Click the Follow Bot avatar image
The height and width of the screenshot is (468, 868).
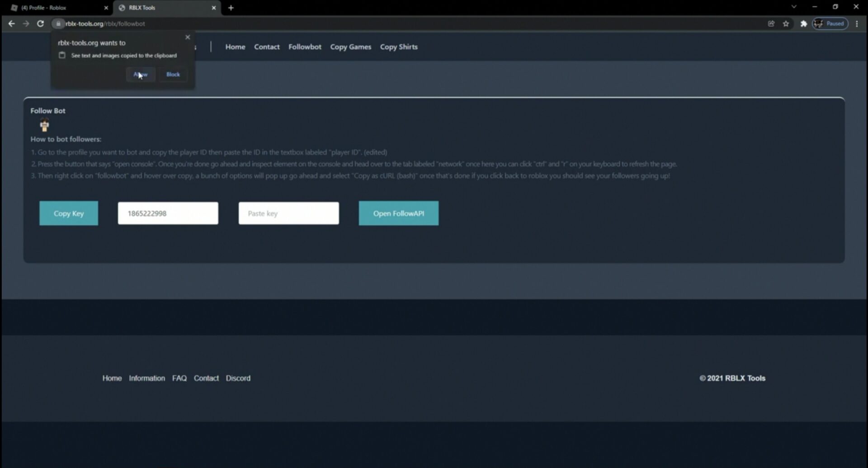[44, 125]
